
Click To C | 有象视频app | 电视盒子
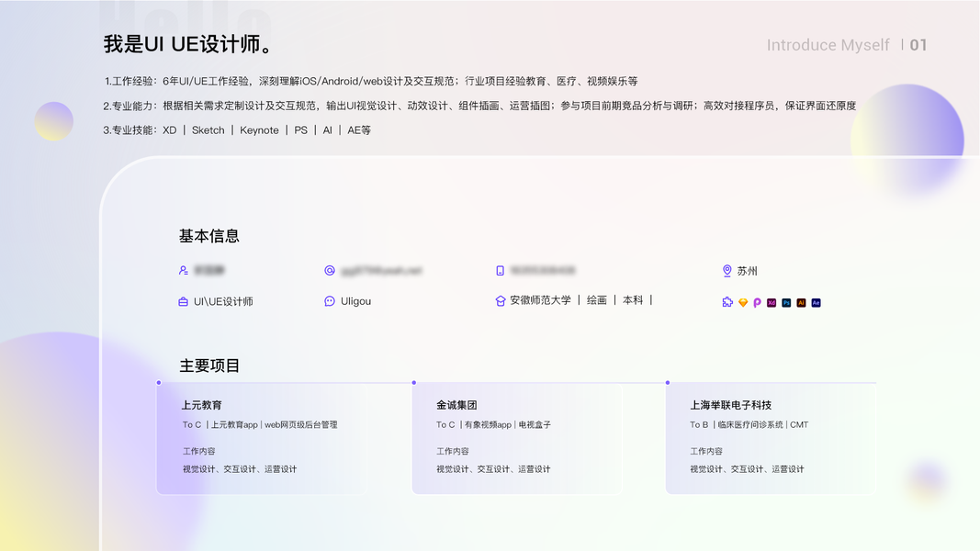coord(494,425)
